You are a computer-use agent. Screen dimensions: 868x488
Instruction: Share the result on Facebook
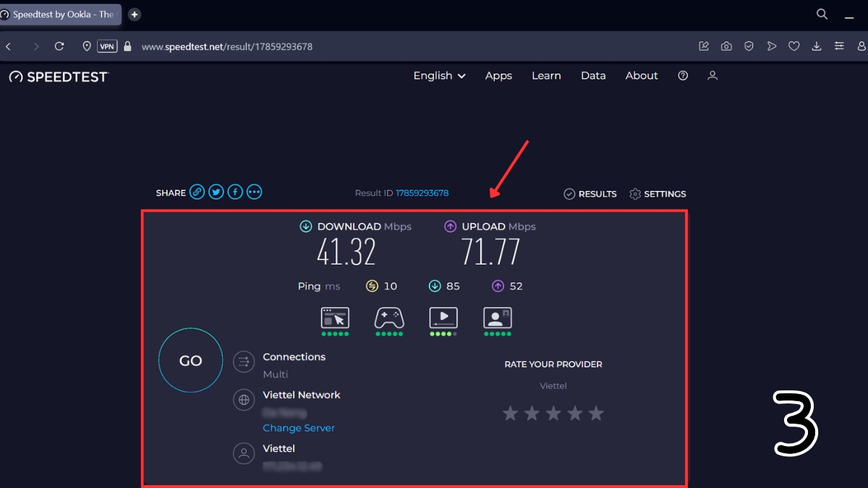(234, 192)
